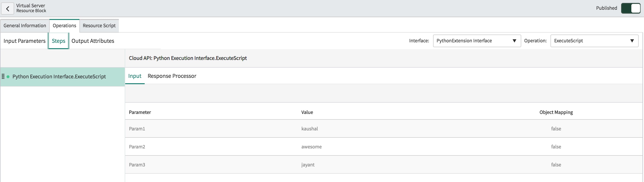Screen dimensions: 644x182
Task: Click Param1's Object Mapping 'false' value
Action: [556, 129]
